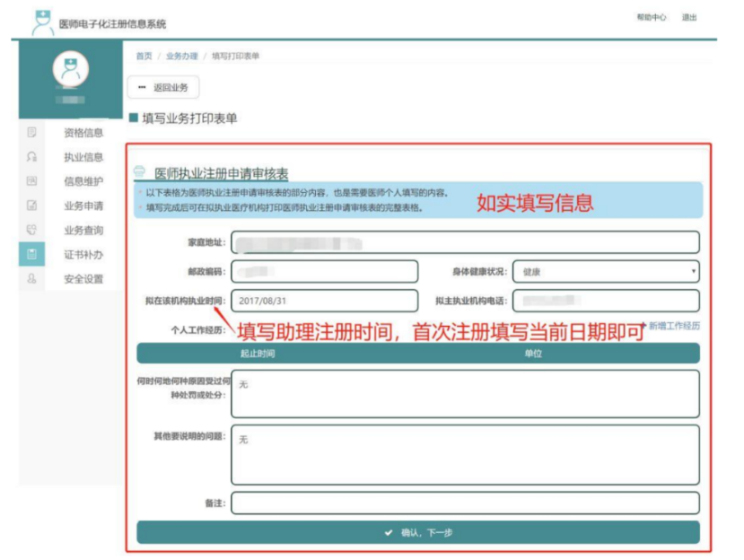Open 证书补办 menu item
This screenshot has width=744, height=560.
(83, 255)
